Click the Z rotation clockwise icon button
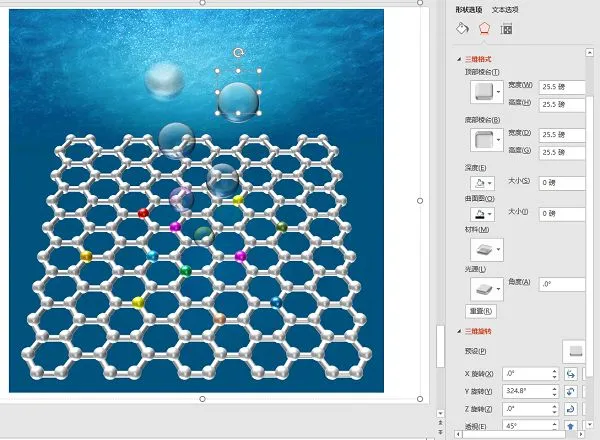600x440 pixels. (571, 409)
